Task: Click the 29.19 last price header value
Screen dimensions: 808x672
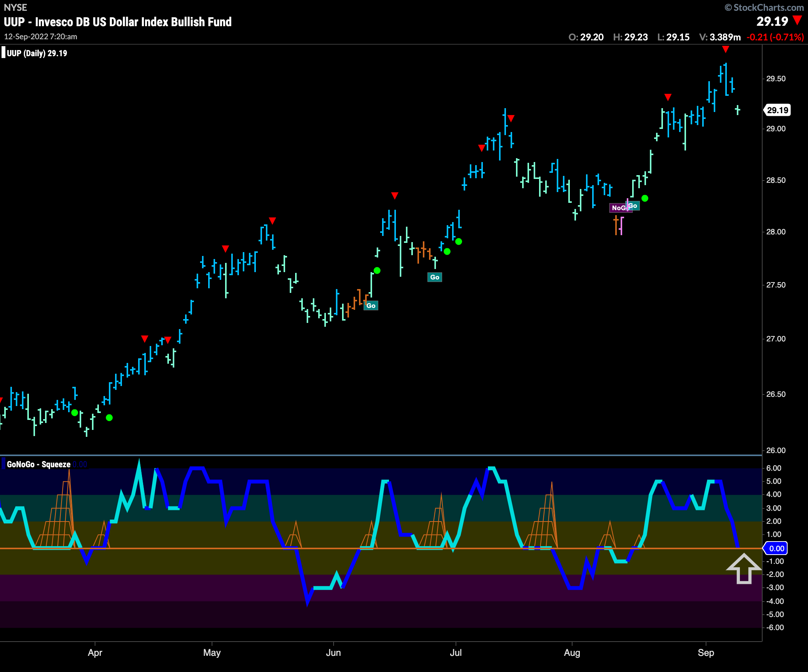Action: coord(772,22)
